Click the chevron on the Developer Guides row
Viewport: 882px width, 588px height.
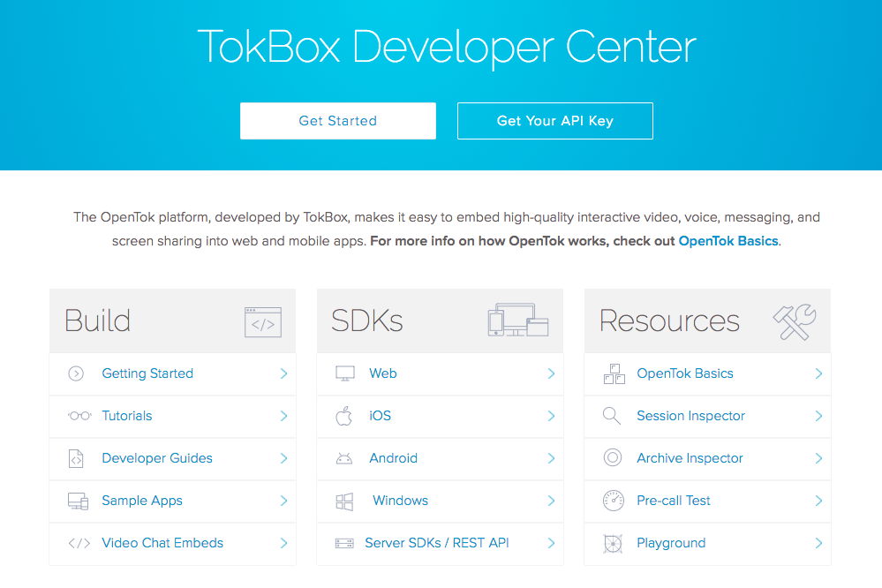click(x=283, y=458)
